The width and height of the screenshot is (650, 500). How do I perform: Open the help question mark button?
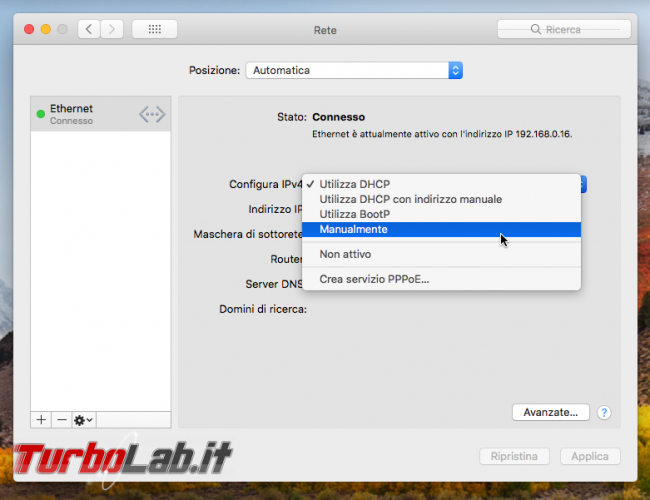pos(604,413)
